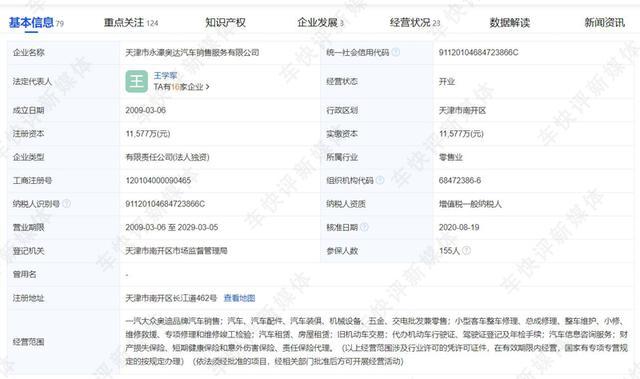
Task: Click the 企业名称 row label
Action: 29,52
